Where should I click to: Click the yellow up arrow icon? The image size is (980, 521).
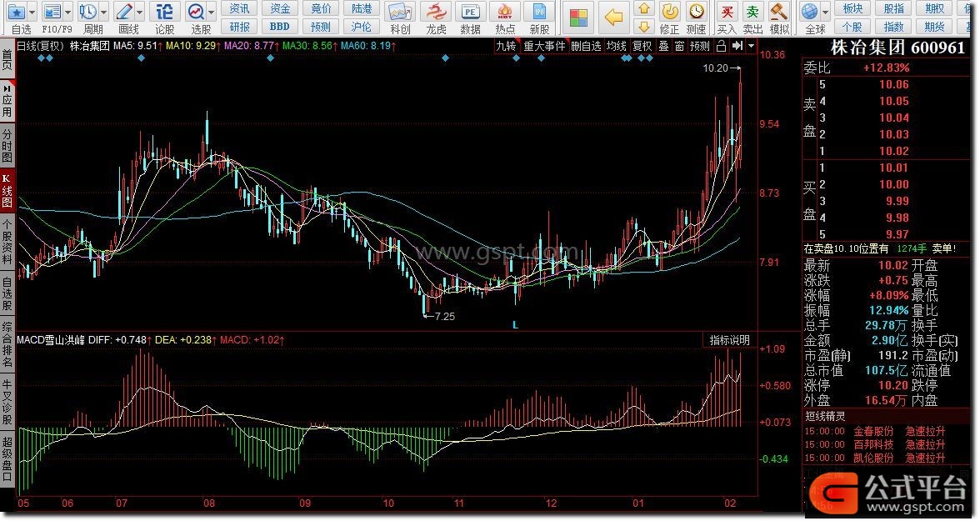pyautogui.click(x=643, y=9)
